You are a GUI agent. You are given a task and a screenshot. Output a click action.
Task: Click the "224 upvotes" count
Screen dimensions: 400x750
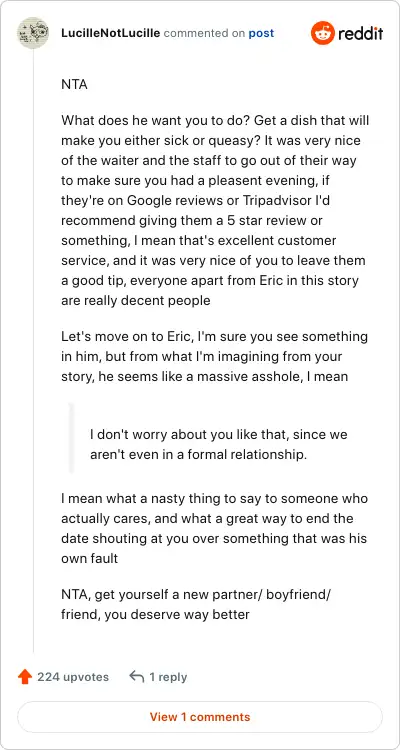pos(73,677)
